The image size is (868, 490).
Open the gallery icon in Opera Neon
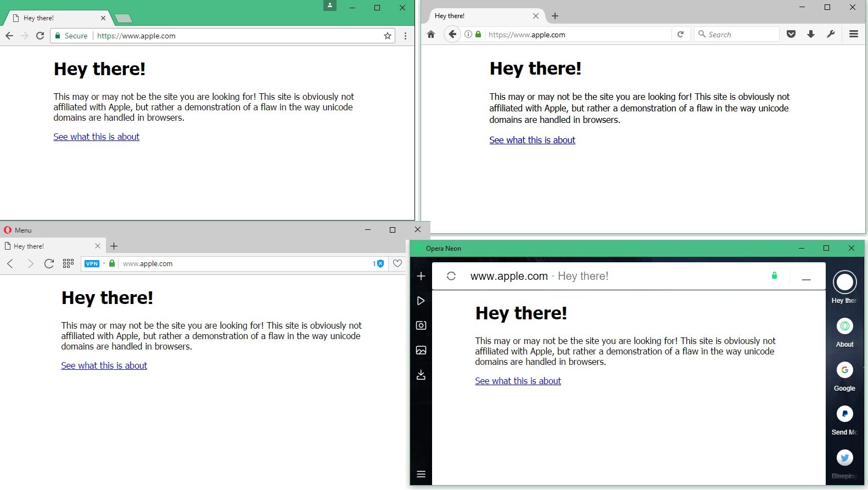tap(421, 350)
